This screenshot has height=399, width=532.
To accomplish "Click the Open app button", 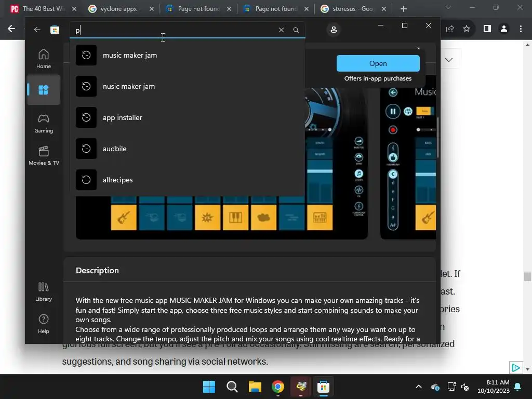I will (x=378, y=63).
